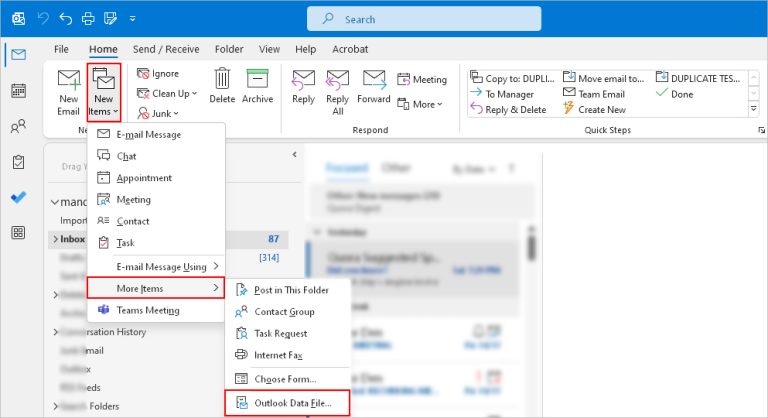Open the More respond options dropdown
768x418 pixels.
click(420, 104)
